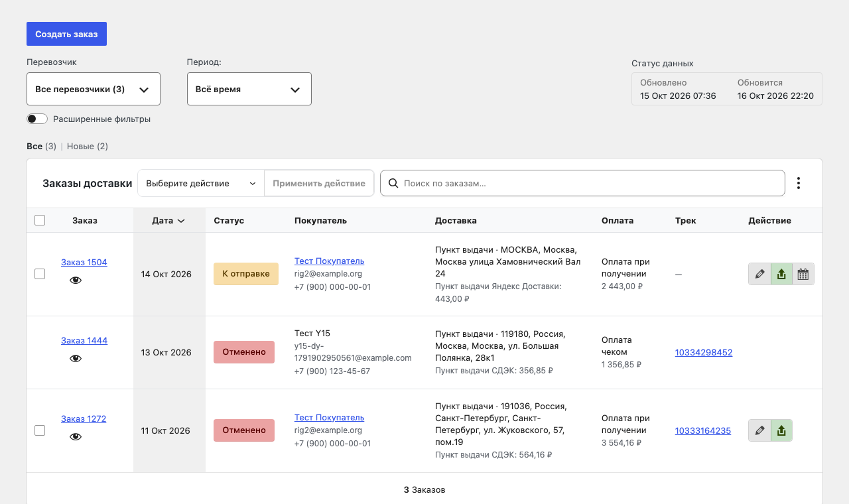Screen dimensions: 849x504
Task: Click the Обновится 16 Окт 2026 22:20 value
Action: (775, 95)
